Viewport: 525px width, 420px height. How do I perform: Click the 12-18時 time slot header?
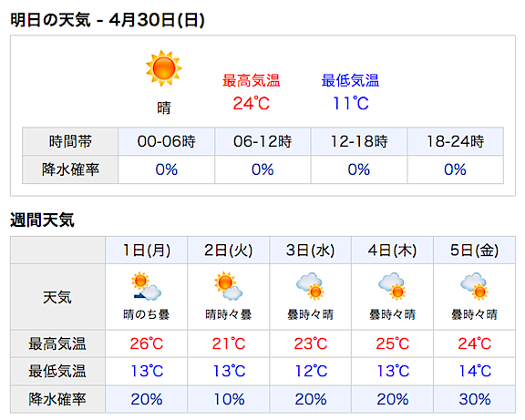click(x=359, y=141)
